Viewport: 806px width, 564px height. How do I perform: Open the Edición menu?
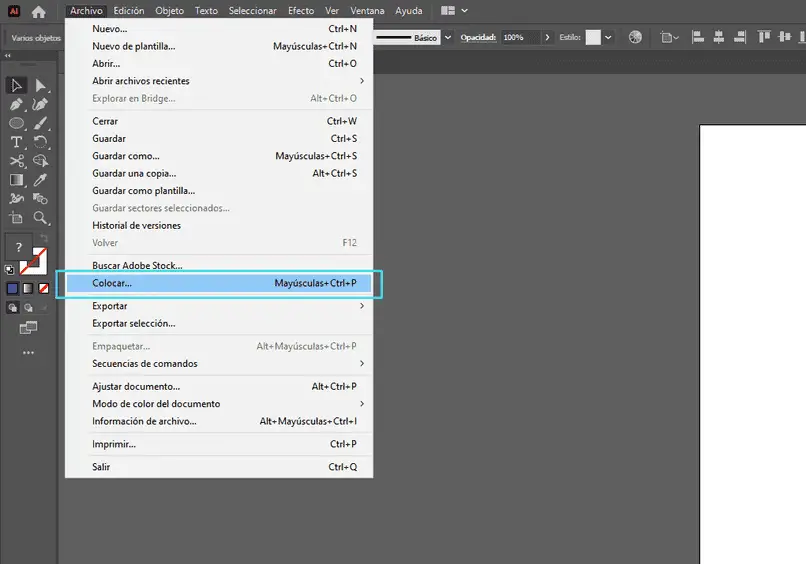tap(129, 11)
